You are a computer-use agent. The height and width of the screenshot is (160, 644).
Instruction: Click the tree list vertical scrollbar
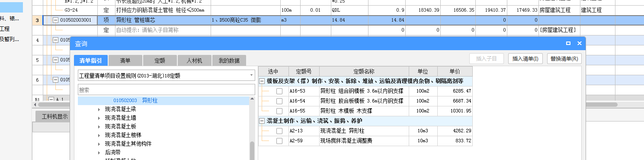(x=252, y=150)
